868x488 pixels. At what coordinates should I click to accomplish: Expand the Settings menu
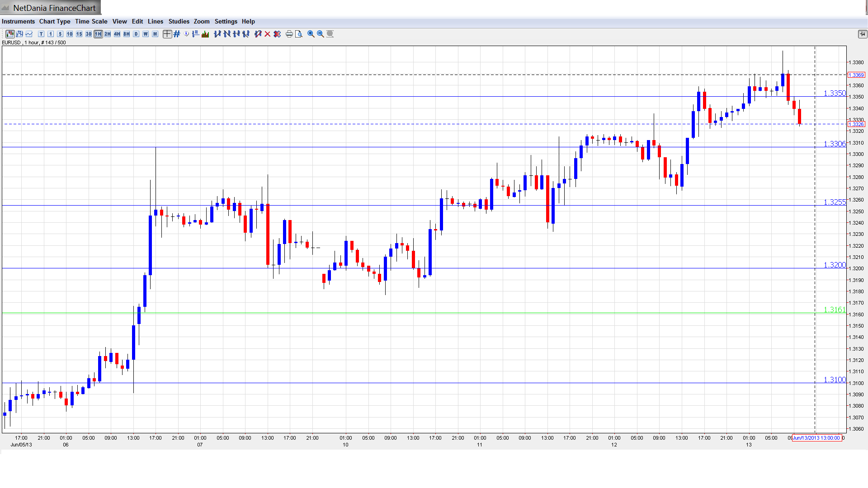(226, 21)
